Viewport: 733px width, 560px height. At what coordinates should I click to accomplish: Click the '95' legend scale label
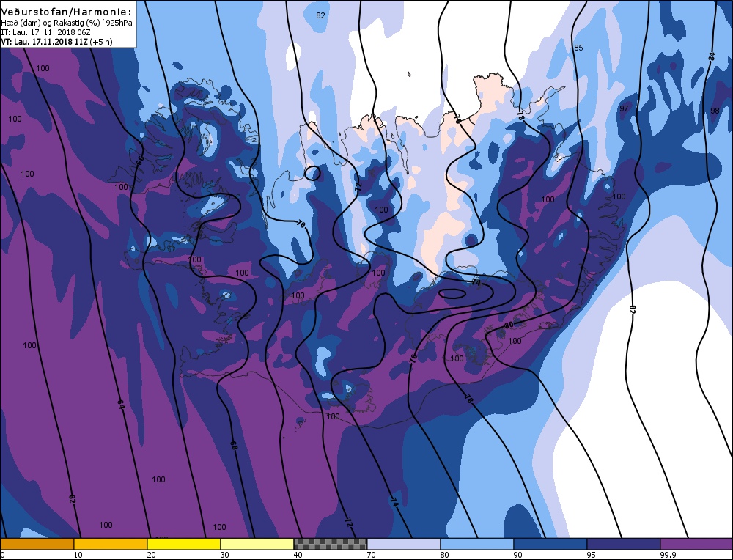pos(592,555)
